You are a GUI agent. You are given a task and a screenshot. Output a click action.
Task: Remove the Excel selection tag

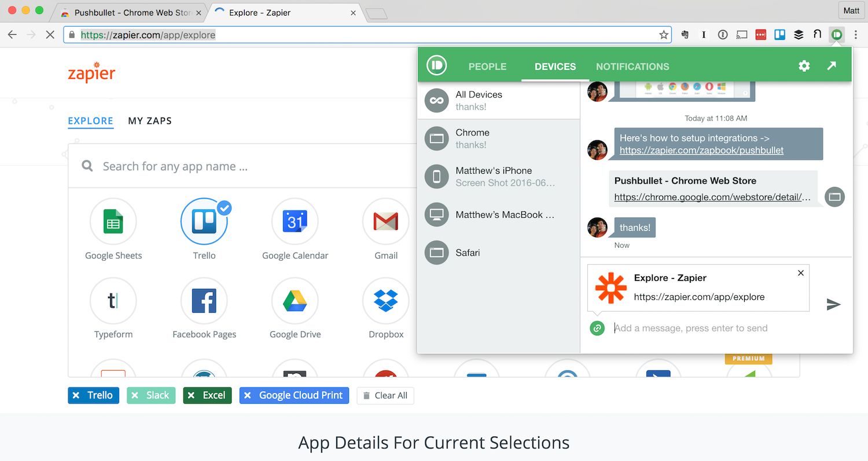click(x=191, y=396)
